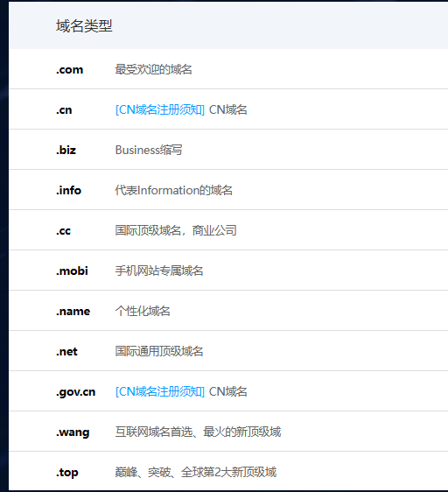Click description 代表Information的域名
Viewport: 448px width, 492px height.
pyautogui.click(x=173, y=190)
